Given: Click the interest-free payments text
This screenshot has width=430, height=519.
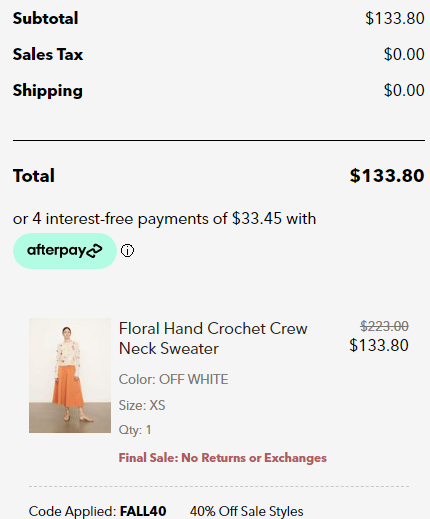Looking at the screenshot, I should 164,219.
